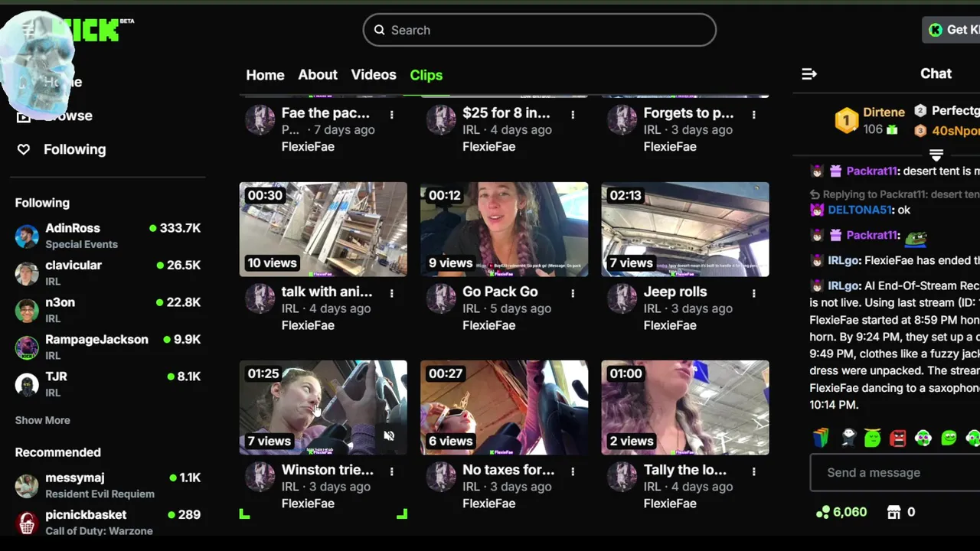Click the AdinRoss avatar in Following list

(27, 236)
